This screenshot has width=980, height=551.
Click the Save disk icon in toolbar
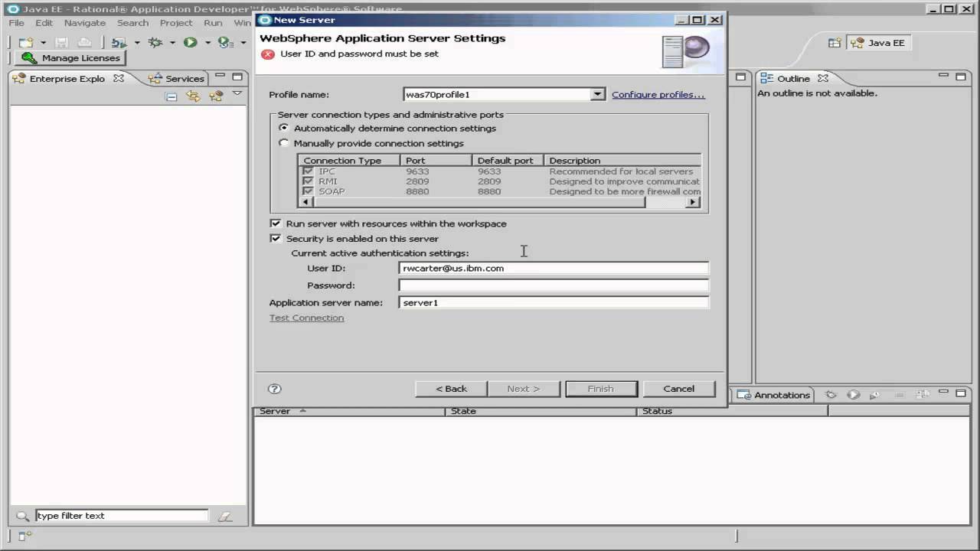61,43
